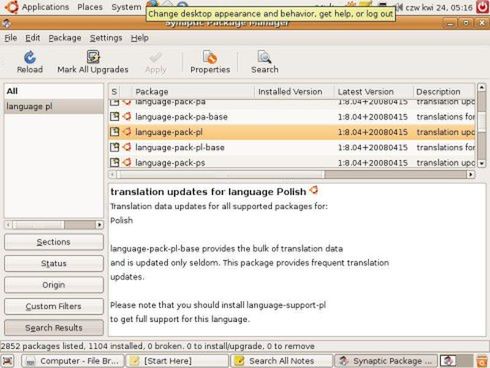The width and height of the screenshot is (490, 368).
Task: Click the Mark All Upgrades icon
Action: point(93,57)
